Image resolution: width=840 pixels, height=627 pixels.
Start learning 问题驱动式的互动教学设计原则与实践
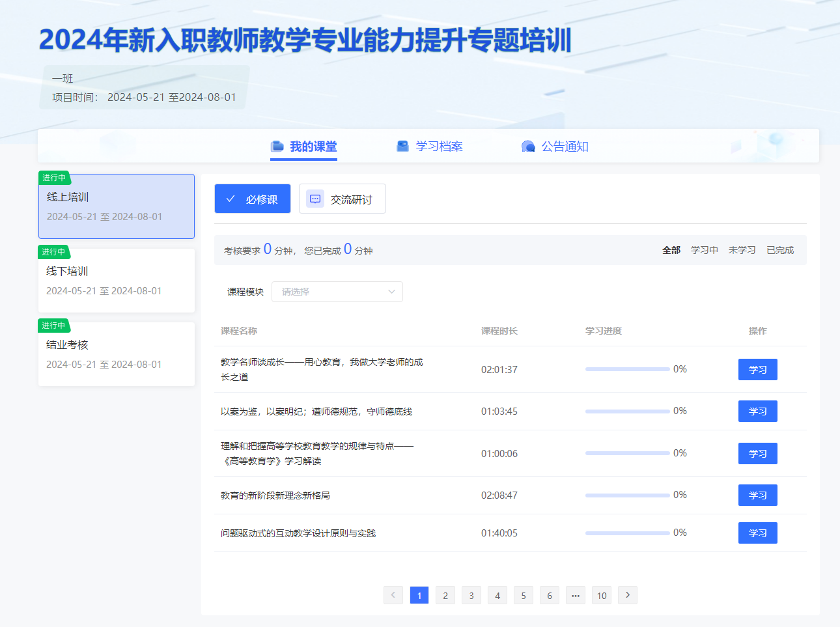[x=757, y=533]
